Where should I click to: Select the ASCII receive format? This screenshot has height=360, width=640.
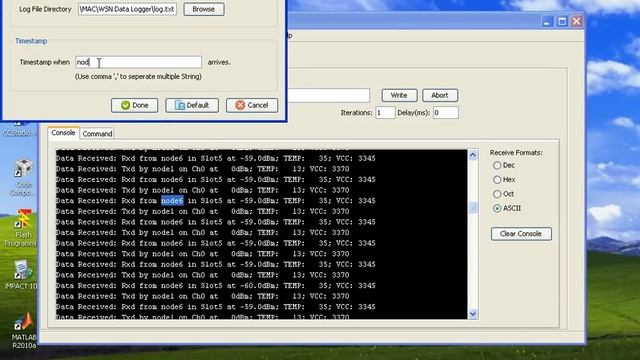(x=497, y=208)
